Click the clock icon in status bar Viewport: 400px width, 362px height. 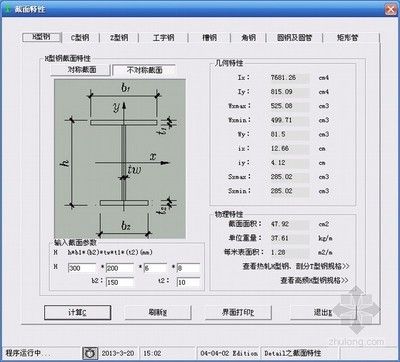[90, 353]
